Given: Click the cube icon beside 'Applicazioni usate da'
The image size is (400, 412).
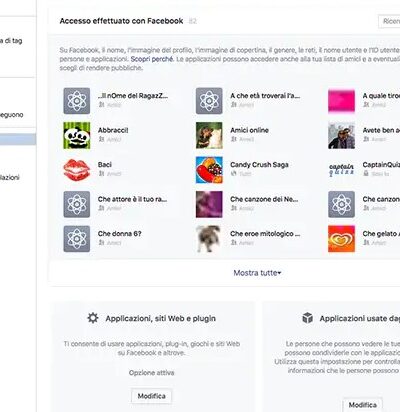Looking at the screenshot, I should point(307,318).
